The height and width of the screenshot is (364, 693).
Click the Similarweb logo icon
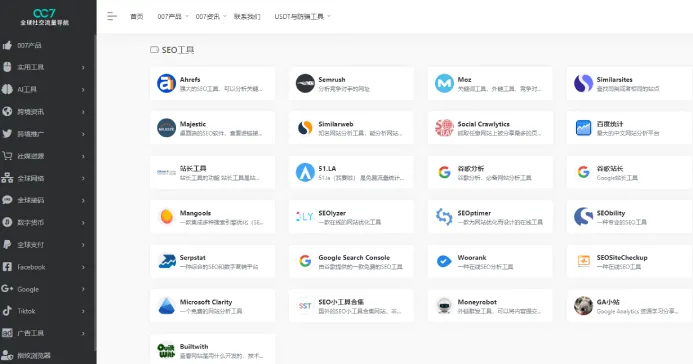click(305, 128)
